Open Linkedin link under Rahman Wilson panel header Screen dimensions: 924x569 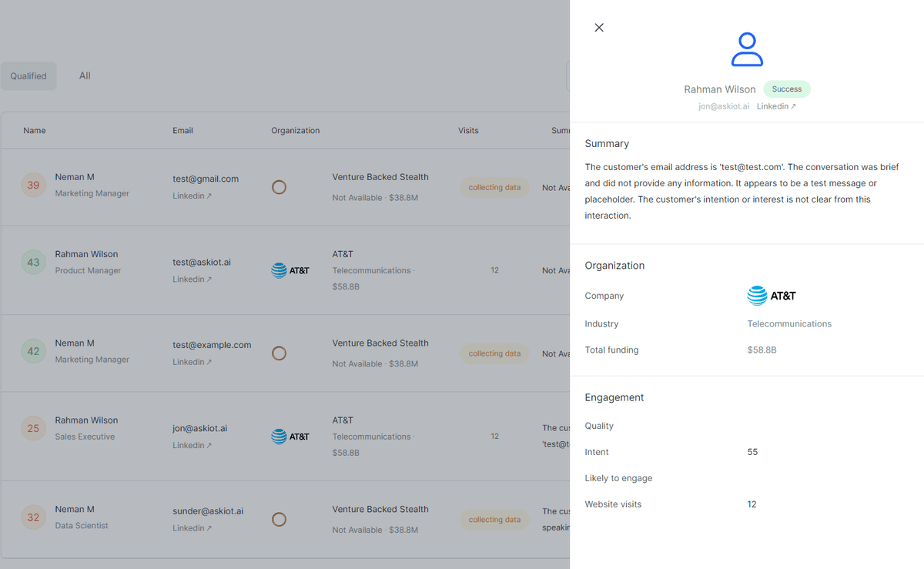click(776, 106)
